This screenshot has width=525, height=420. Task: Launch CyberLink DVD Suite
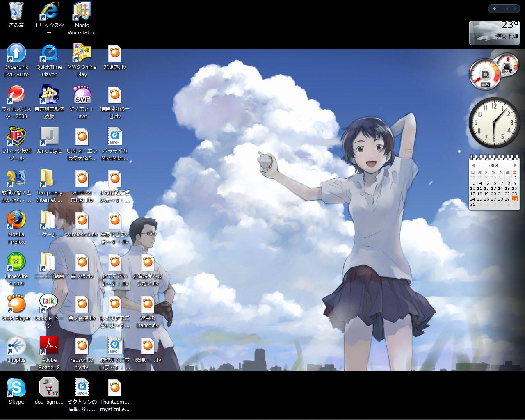[x=16, y=60]
